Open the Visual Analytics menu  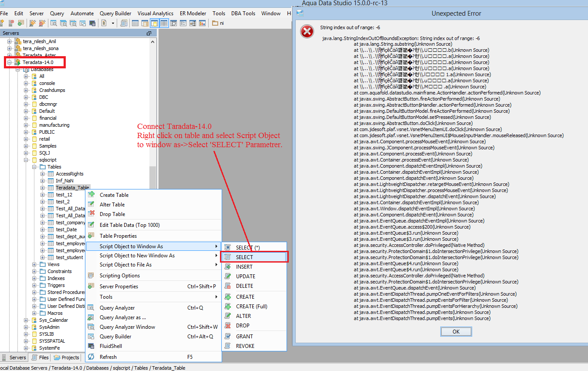[x=155, y=13]
